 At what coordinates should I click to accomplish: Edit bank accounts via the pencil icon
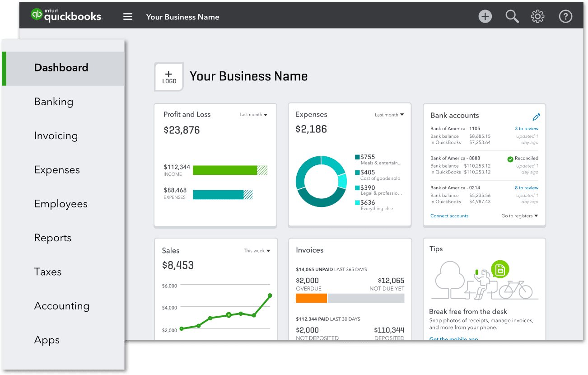[x=536, y=117]
